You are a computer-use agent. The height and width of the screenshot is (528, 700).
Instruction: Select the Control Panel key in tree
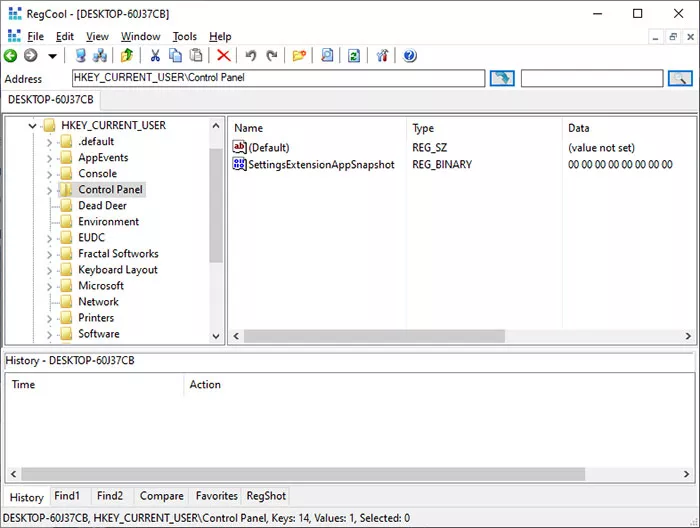click(x=110, y=189)
